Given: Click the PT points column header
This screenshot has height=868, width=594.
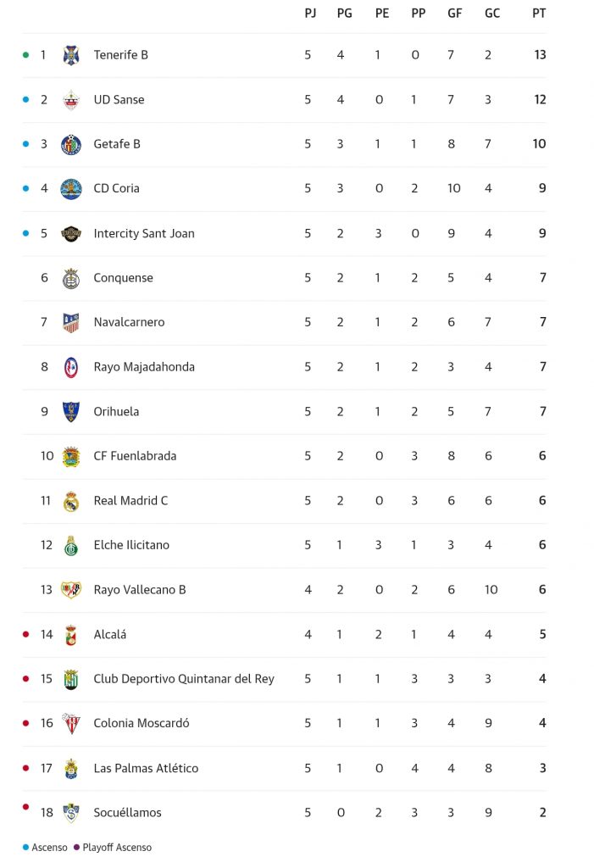Looking at the screenshot, I should (x=539, y=14).
